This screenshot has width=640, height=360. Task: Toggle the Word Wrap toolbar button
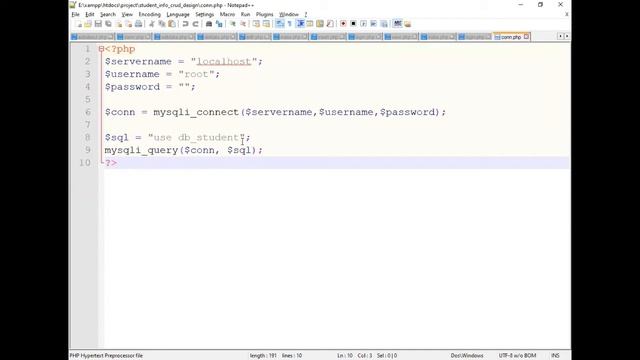280,24
